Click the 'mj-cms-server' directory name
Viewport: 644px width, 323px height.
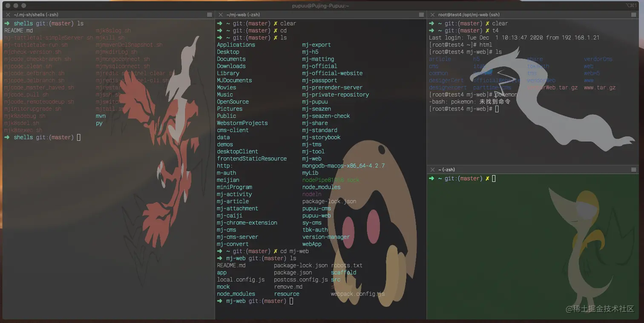tap(237, 237)
